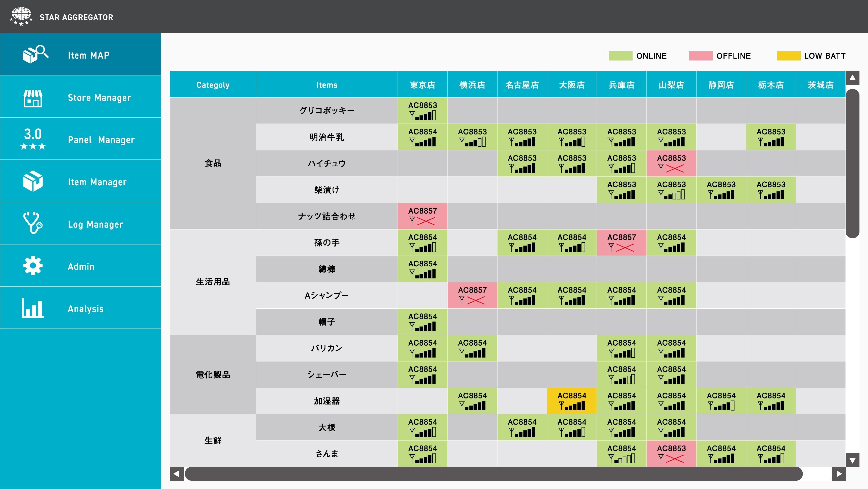Click the Store Manager storefront icon
868x489 pixels.
33,98
